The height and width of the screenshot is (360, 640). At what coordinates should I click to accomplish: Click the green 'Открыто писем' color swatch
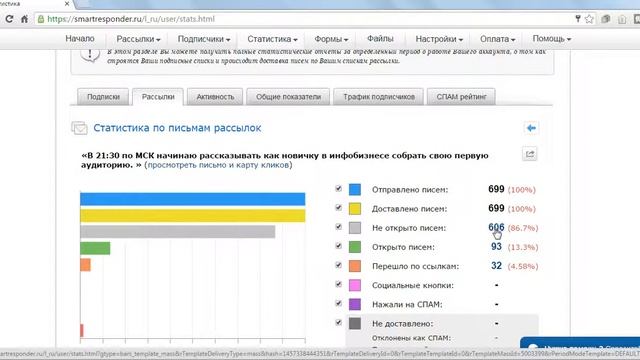[x=355, y=247]
